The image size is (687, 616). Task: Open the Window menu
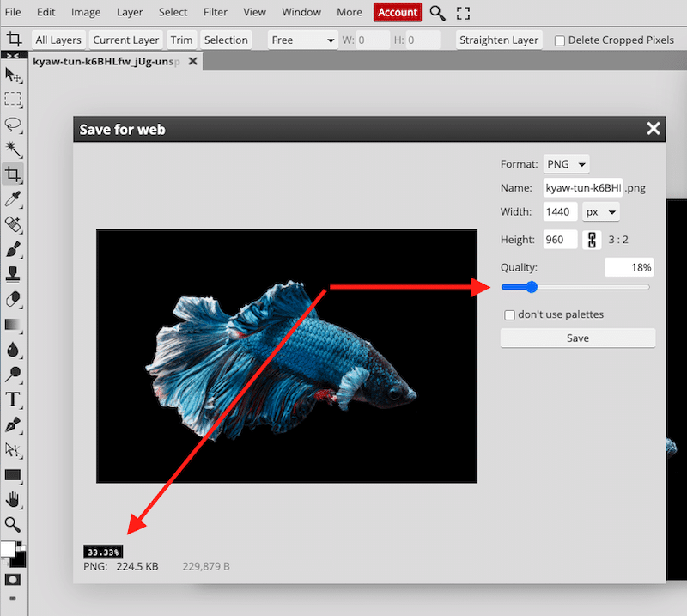click(x=301, y=12)
